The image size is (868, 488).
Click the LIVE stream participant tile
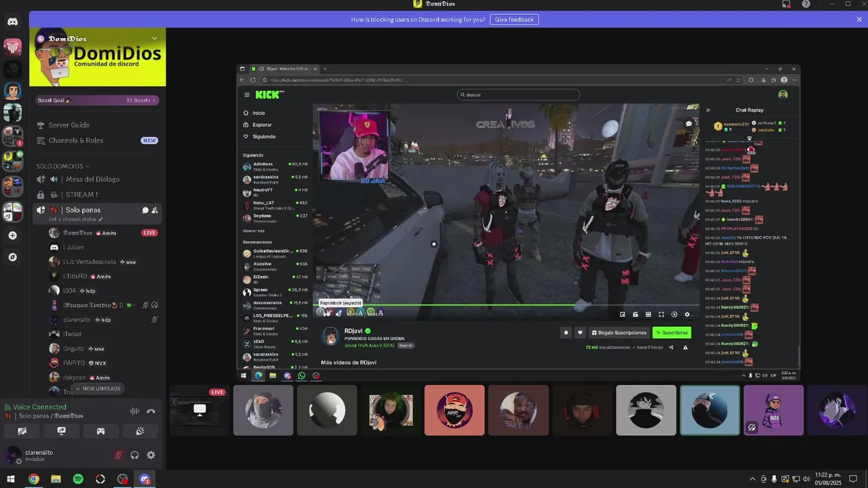click(x=199, y=410)
